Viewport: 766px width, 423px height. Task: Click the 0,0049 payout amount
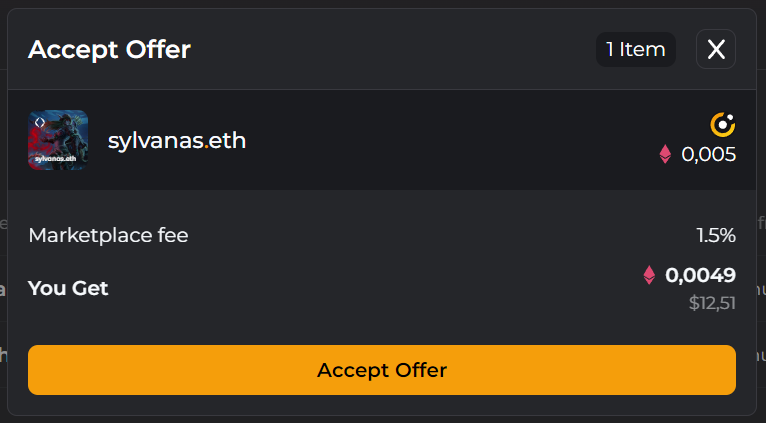(700, 275)
